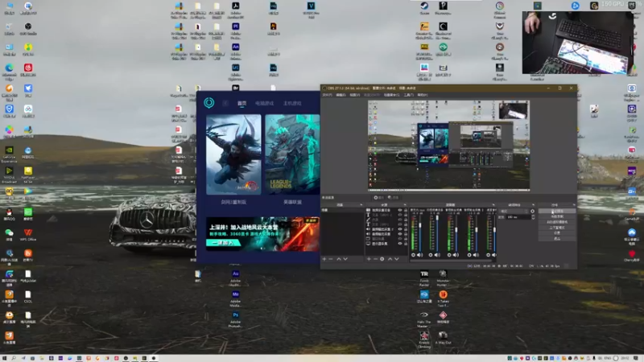The image size is (644, 362).
Task: Pop out the Scenes dock panel
Action: click(361, 205)
